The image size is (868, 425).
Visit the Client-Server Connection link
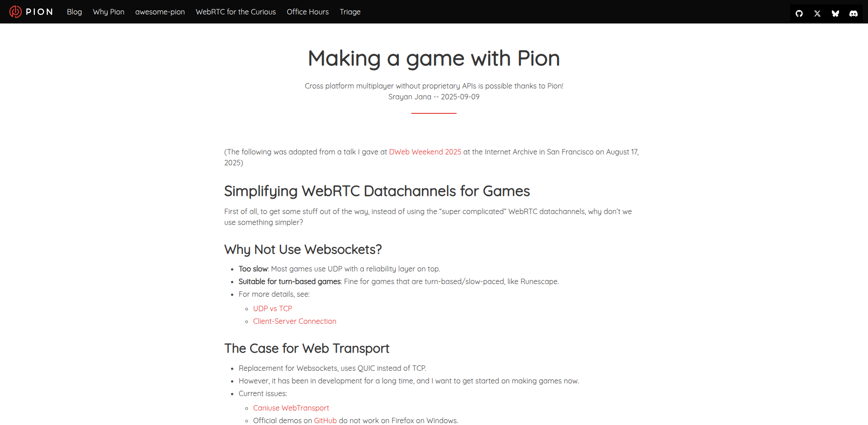click(295, 321)
